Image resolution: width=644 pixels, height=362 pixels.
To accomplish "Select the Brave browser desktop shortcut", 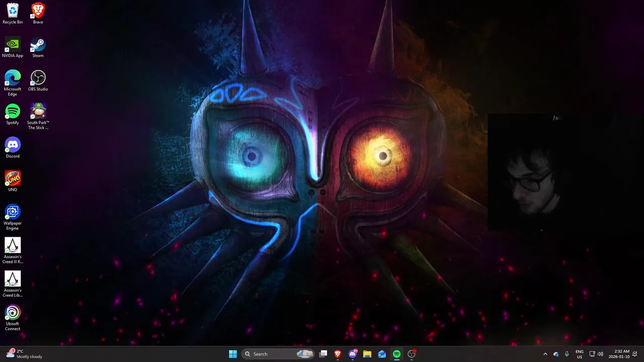I will pos(38,14).
